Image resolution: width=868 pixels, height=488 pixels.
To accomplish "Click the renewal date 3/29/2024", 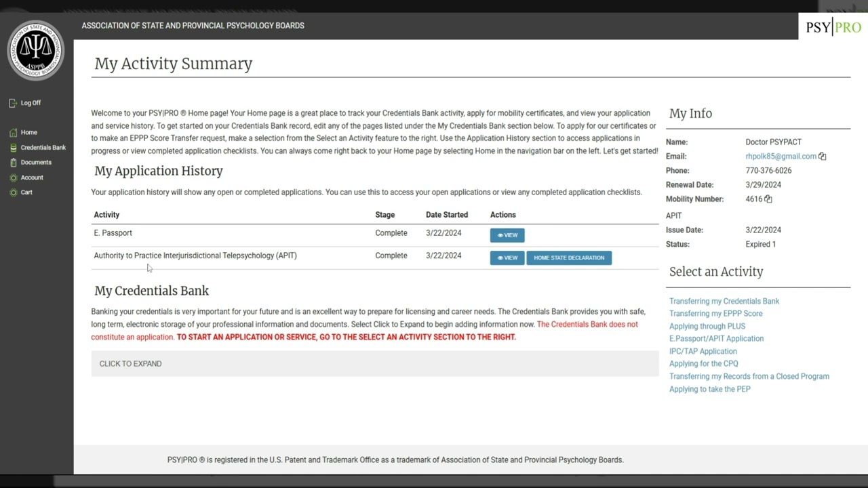I will tap(763, 185).
